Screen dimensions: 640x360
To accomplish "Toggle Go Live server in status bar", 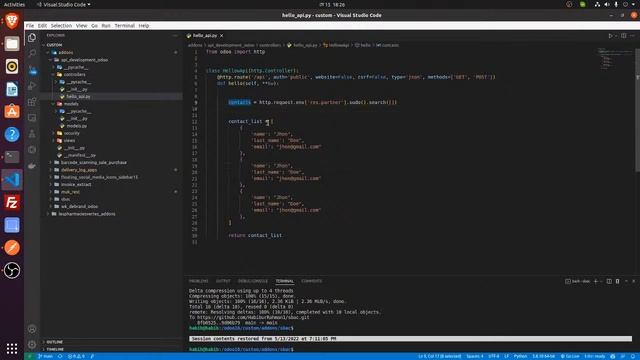I will [x=570, y=356].
